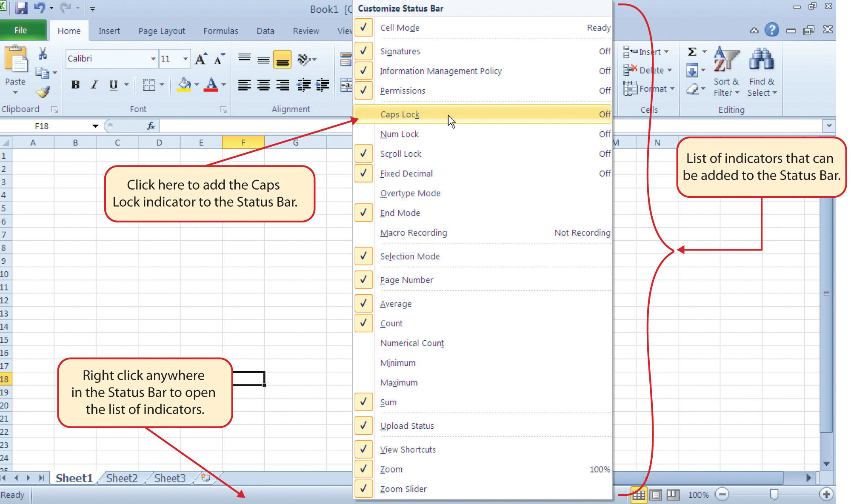851x504 pixels.
Task: Enable the Scroll Lock indicator checkbox
Action: click(x=363, y=153)
